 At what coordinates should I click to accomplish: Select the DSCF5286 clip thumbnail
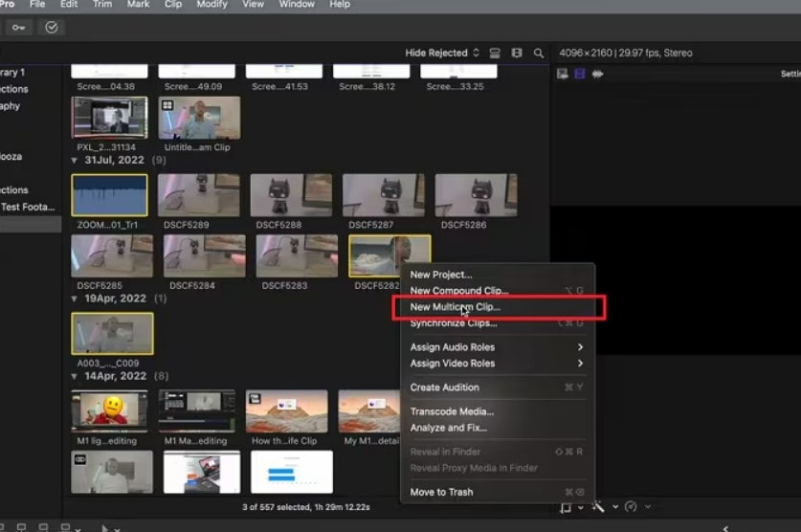pyautogui.click(x=477, y=195)
